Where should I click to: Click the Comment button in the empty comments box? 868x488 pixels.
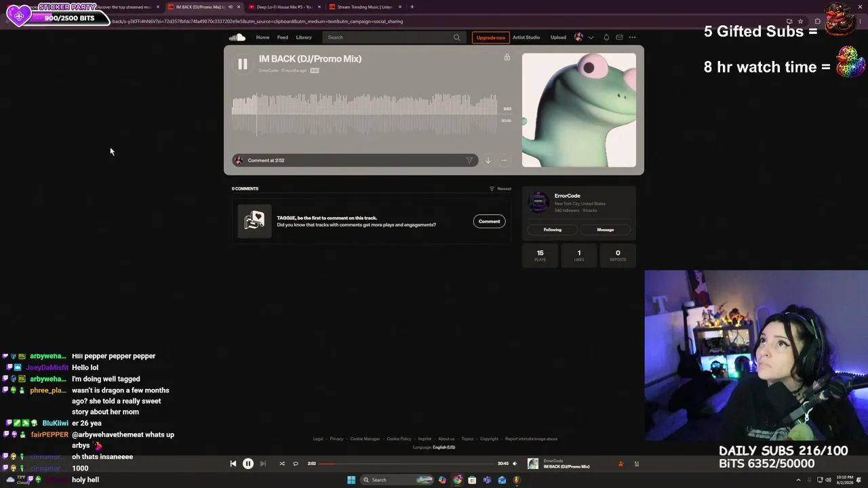coord(489,221)
